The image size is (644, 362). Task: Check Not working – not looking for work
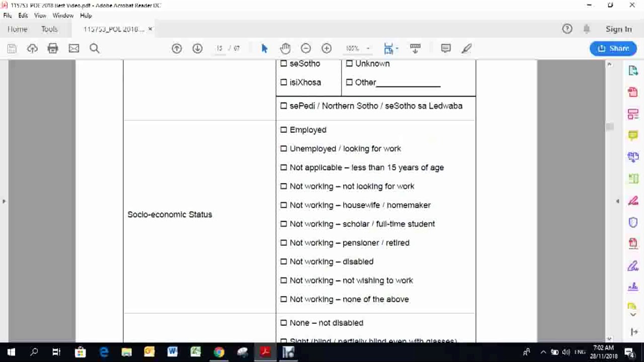284,186
